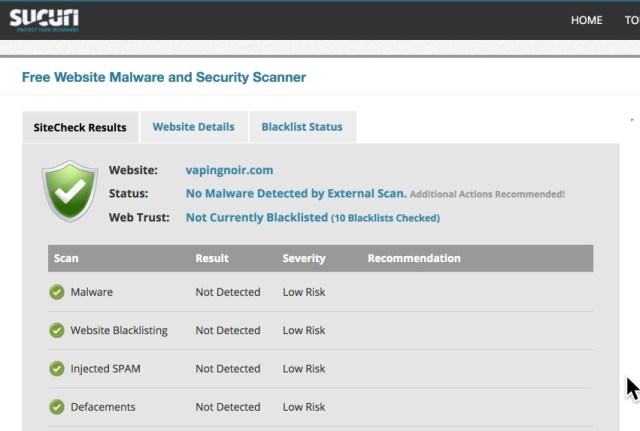This screenshot has width=640, height=431.
Task: Click the Additional Actions Recommended text
Action: coord(487,194)
